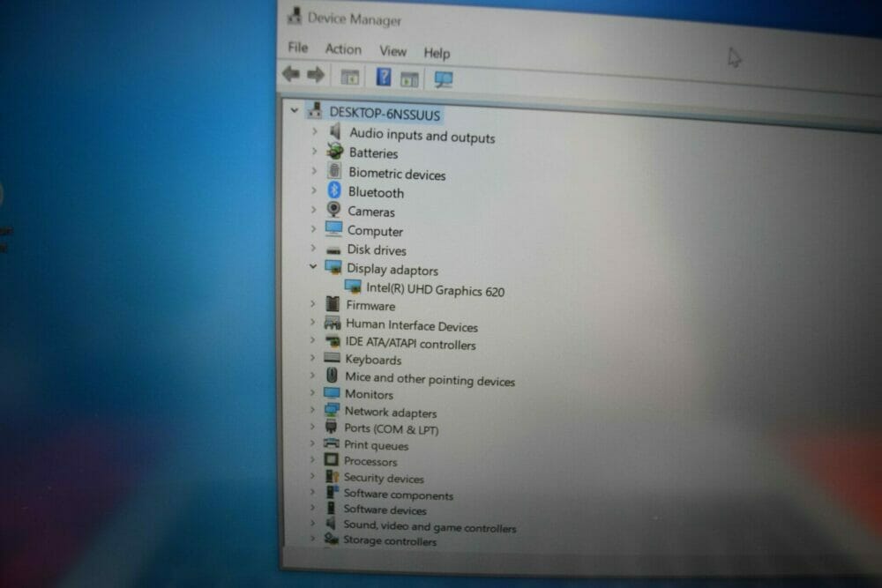Image resolution: width=882 pixels, height=588 pixels.
Task: Click the Computer category monitor icon
Action: (x=333, y=228)
